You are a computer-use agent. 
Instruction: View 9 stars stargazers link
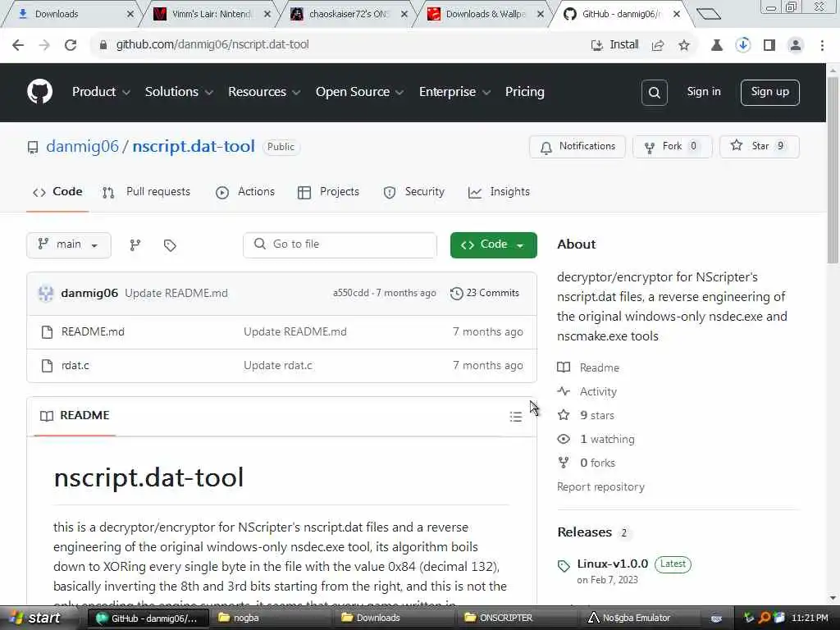coord(597,415)
